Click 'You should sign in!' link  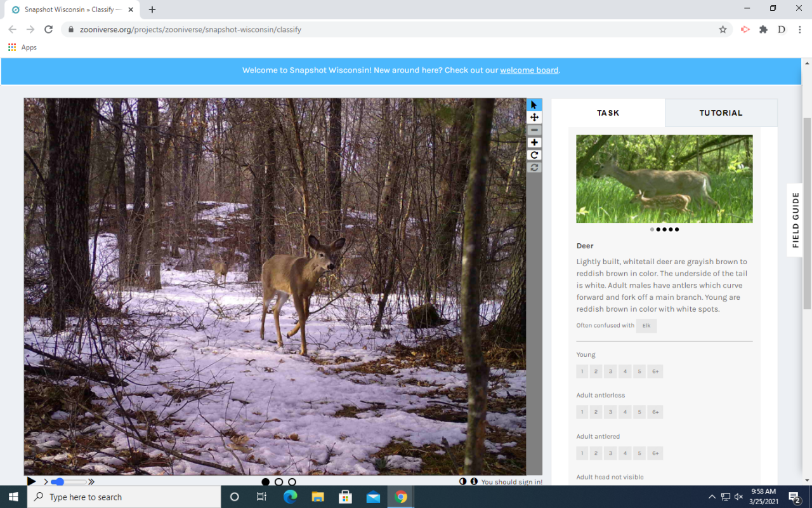point(511,482)
